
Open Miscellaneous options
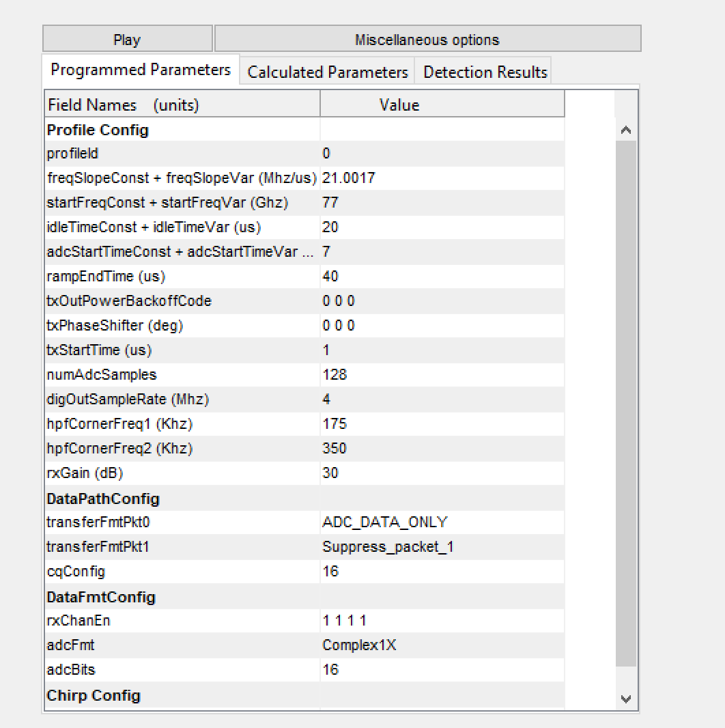point(427,40)
